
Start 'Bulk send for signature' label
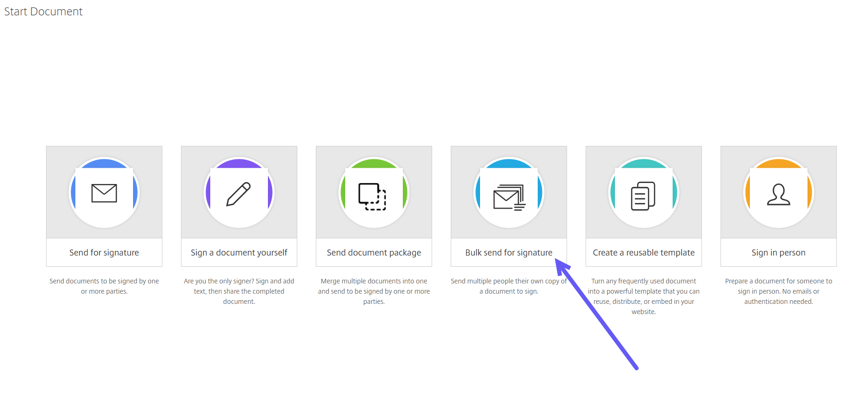tap(508, 252)
